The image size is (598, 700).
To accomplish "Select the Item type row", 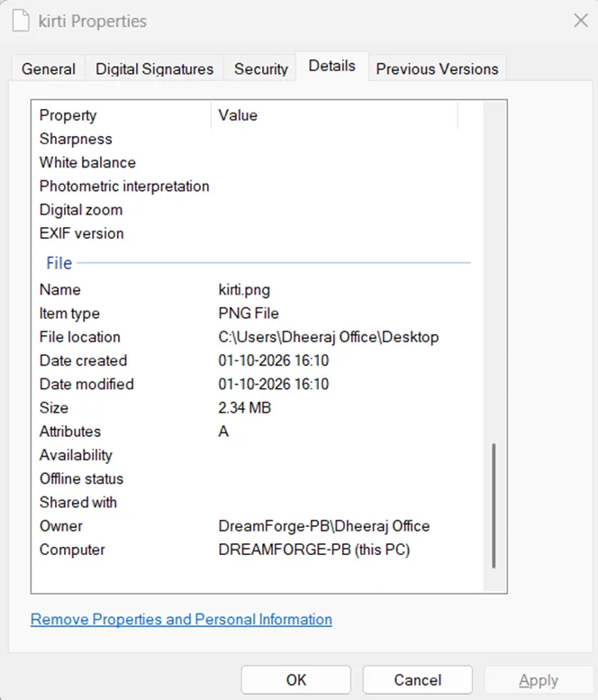I will [x=257, y=314].
